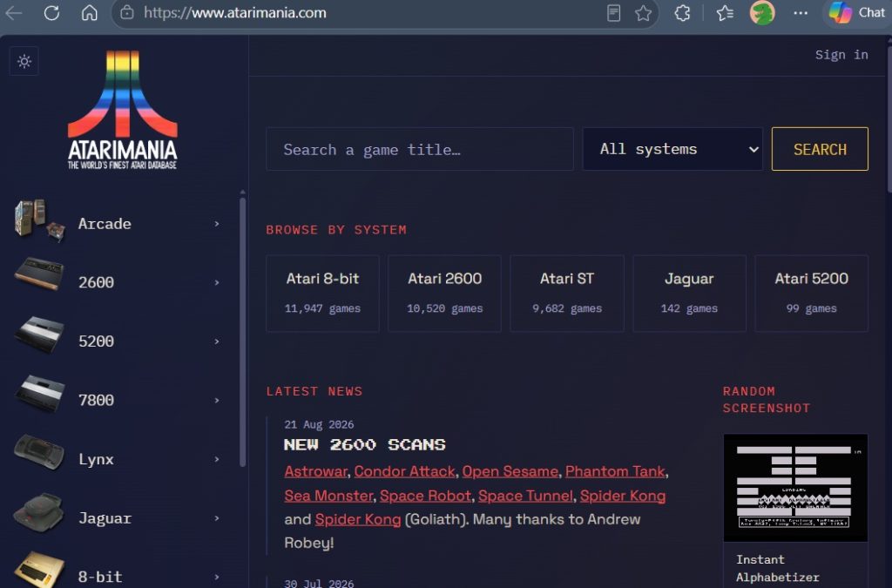Expand the Lynx sidebar chevron
Viewport: 892px width, 588px height.
click(217, 459)
